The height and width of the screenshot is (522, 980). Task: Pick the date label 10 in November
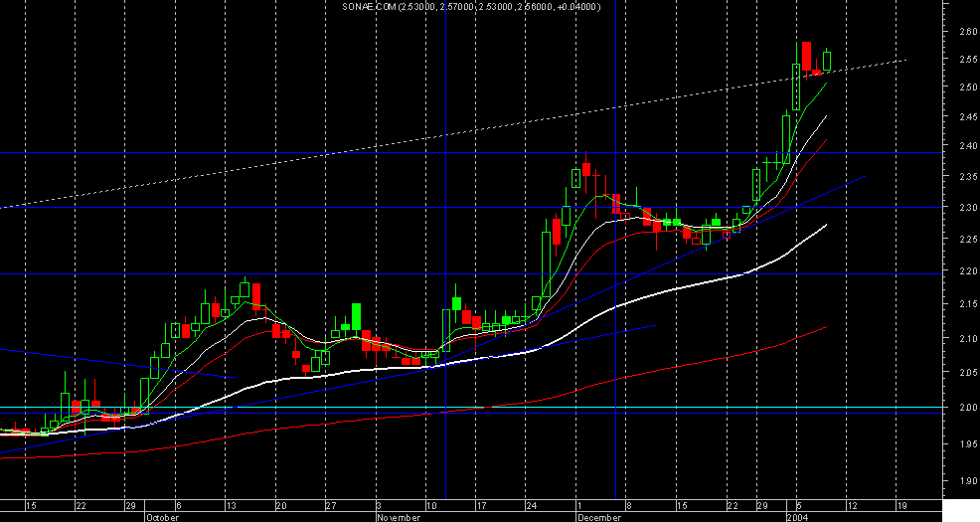pos(431,506)
